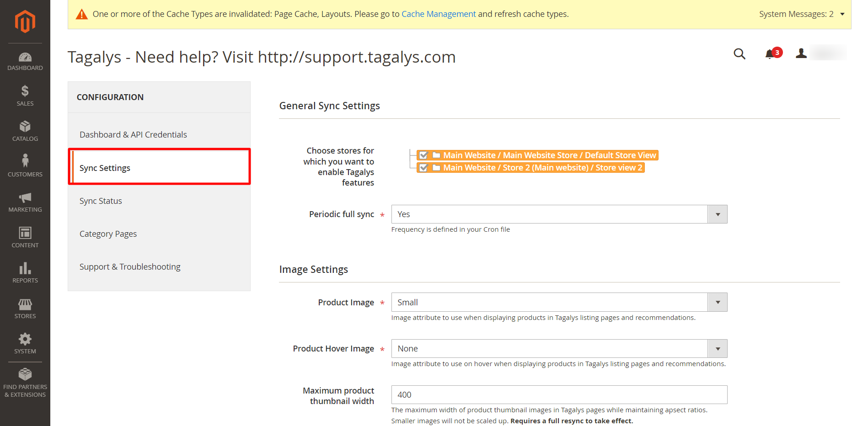Click the Magento logo icon
This screenshot has width=868, height=426.
[x=25, y=21]
